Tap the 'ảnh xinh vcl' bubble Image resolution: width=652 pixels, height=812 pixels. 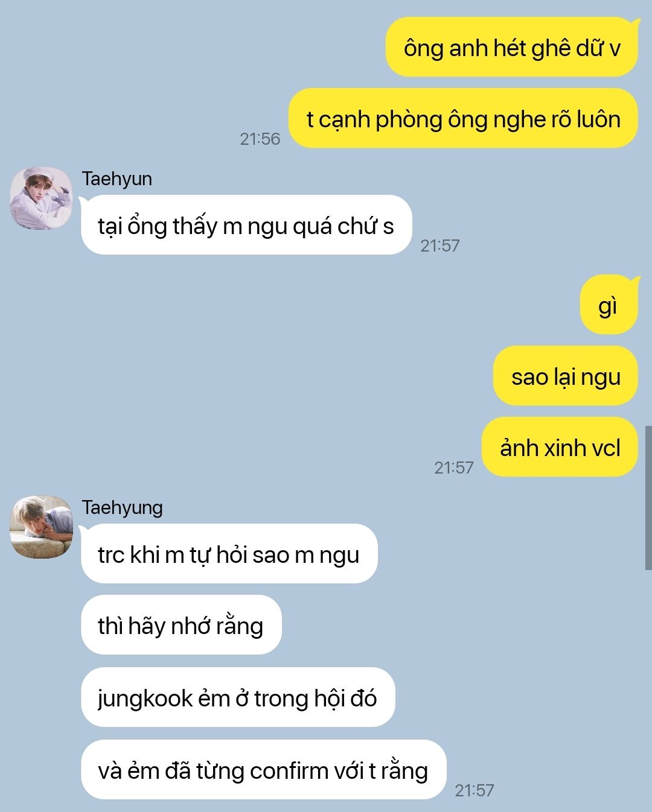560,447
